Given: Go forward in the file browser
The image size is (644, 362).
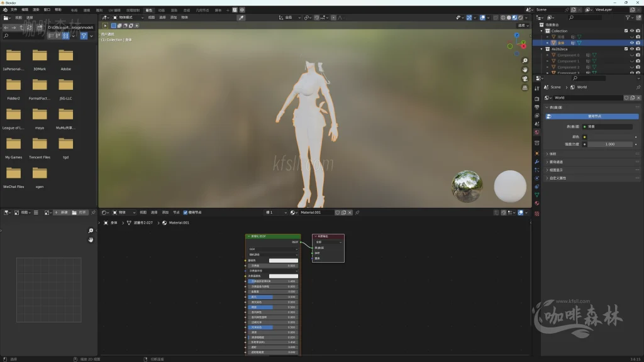Looking at the screenshot, I should [14, 28].
